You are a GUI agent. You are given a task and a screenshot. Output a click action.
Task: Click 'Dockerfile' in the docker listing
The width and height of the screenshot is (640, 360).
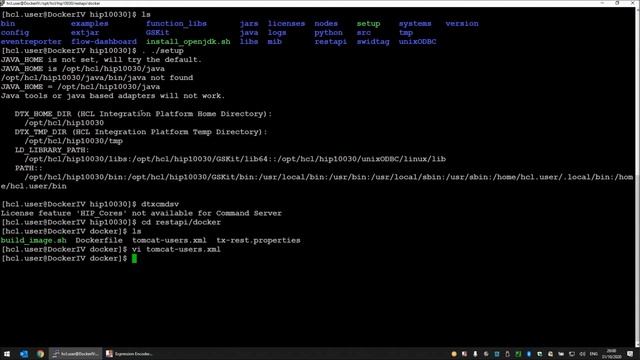[x=99, y=240]
